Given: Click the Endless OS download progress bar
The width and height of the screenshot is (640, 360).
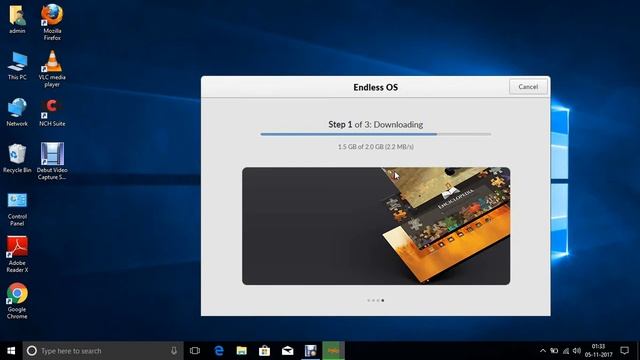Looking at the screenshot, I should [x=376, y=134].
